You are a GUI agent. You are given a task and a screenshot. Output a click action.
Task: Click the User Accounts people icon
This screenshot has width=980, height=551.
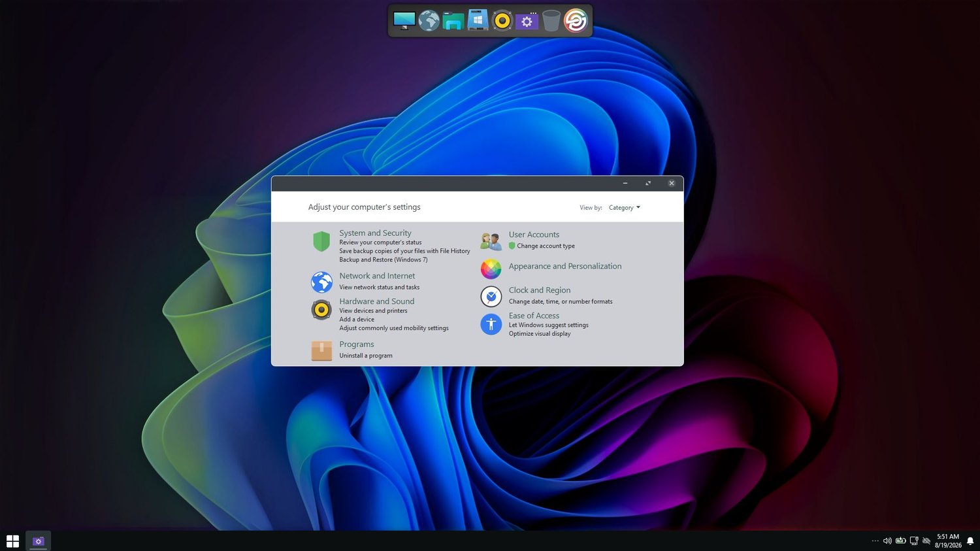491,241
